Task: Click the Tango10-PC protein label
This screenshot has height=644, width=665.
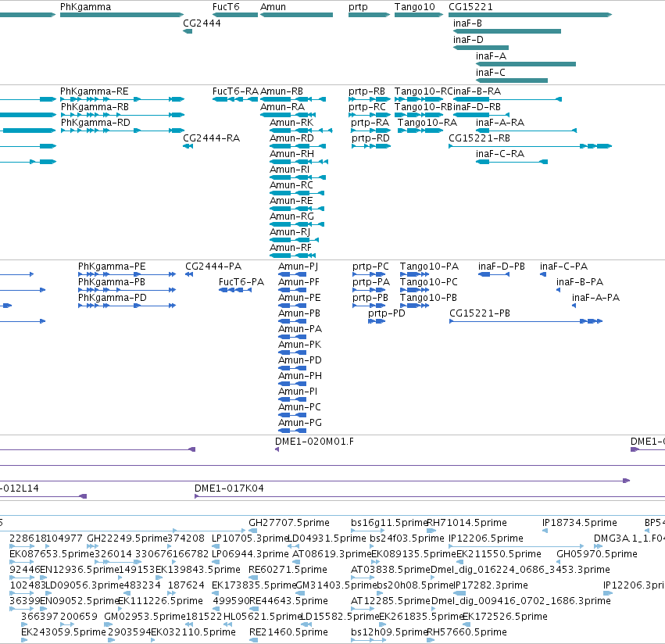Action: (429, 282)
